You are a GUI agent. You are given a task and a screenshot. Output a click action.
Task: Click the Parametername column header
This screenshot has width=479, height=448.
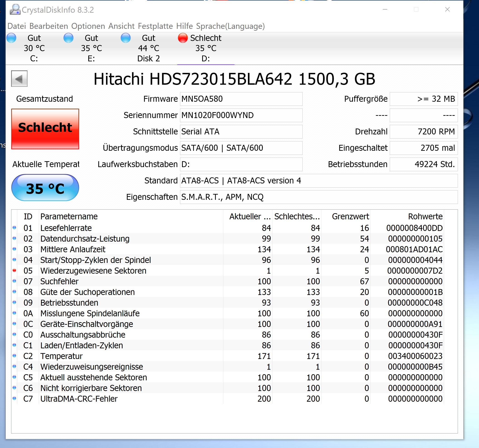(x=69, y=216)
